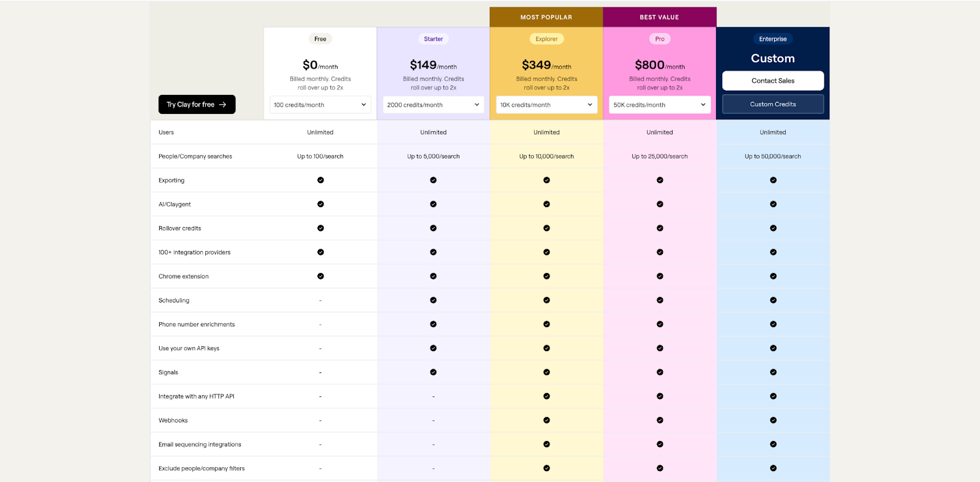Click the MOST POPULAR banner

tap(546, 17)
